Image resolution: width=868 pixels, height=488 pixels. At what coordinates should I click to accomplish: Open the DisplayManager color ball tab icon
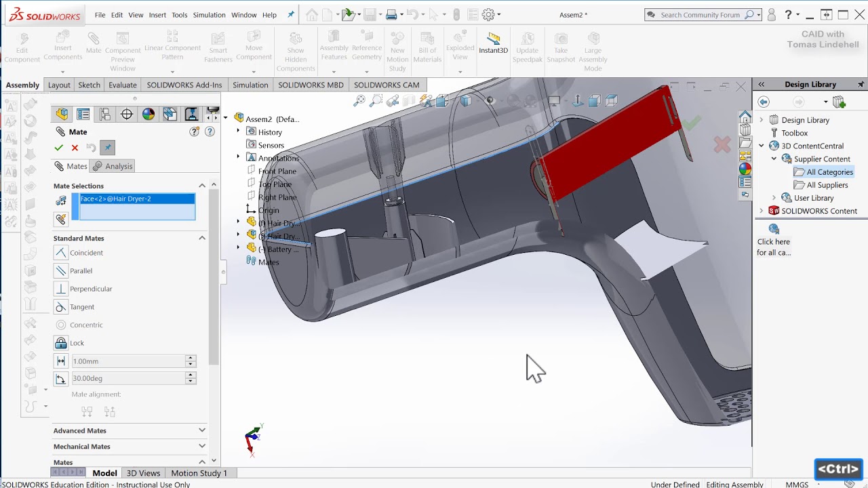[149, 114]
